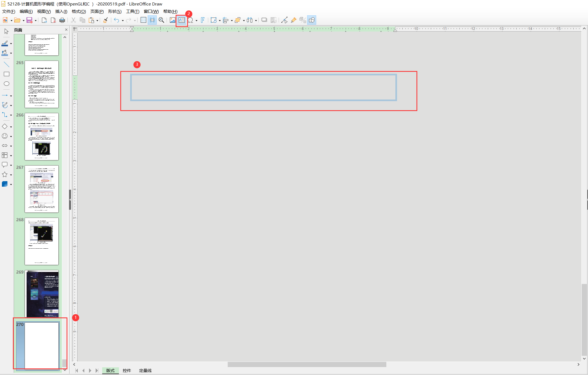Expand Basic Shapes dropdown arrow

point(11,127)
